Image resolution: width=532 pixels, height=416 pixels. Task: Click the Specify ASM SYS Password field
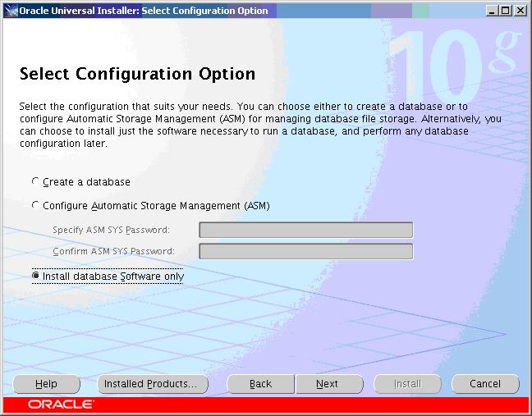point(306,231)
